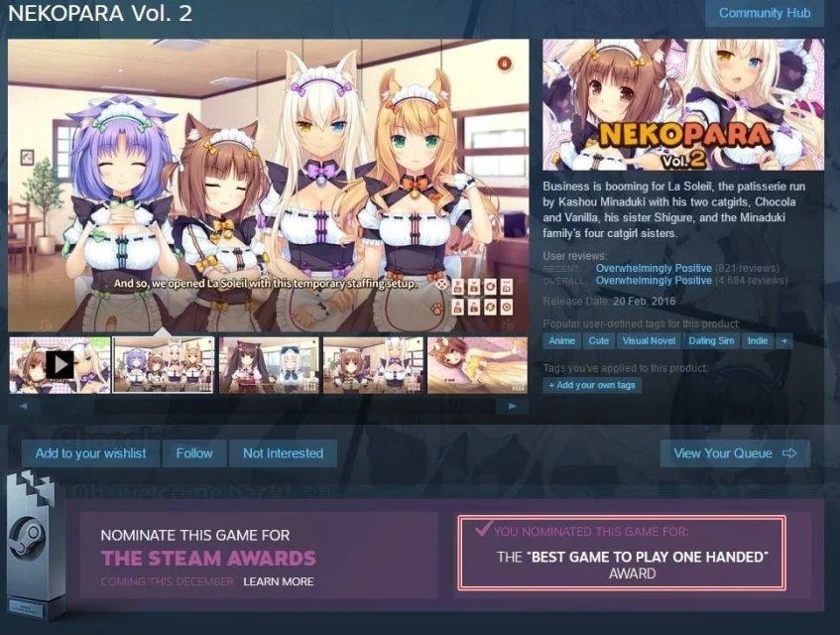
Task: Click Add your own tags
Action: [592, 385]
